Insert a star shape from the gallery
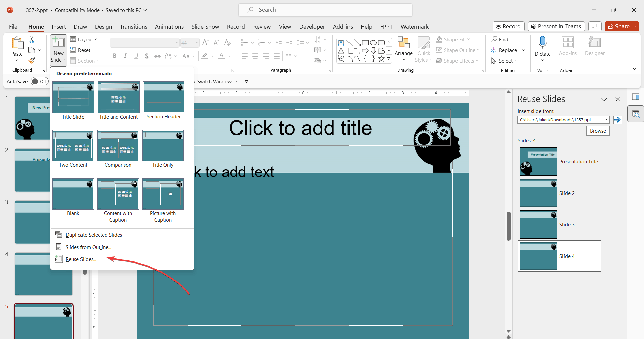The width and height of the screenshot is (644, 339). [381, 59]
